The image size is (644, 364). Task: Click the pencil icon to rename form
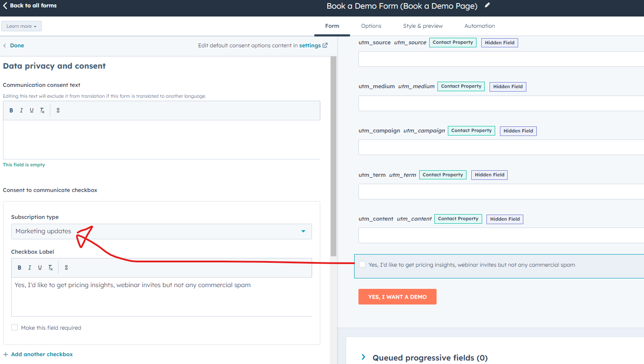click(487, 5)
